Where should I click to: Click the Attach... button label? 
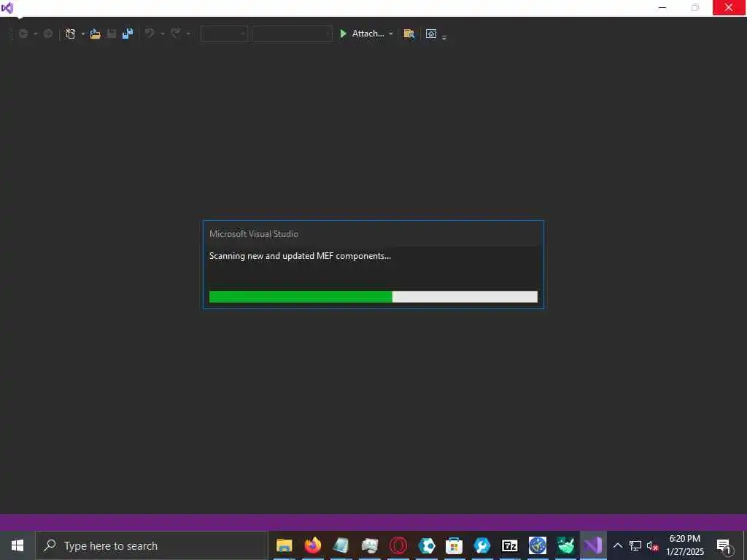(x=368, y=34)
